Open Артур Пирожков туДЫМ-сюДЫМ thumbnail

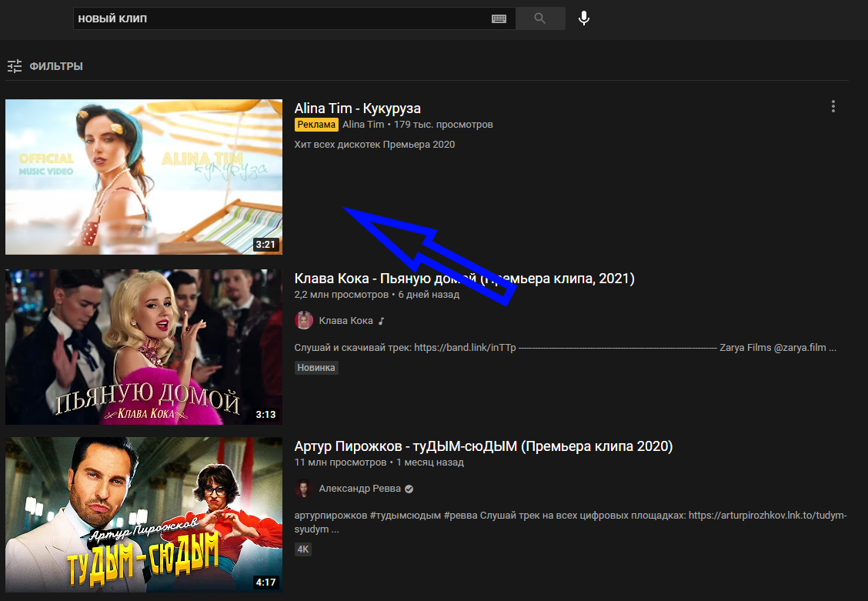[144, 515]
